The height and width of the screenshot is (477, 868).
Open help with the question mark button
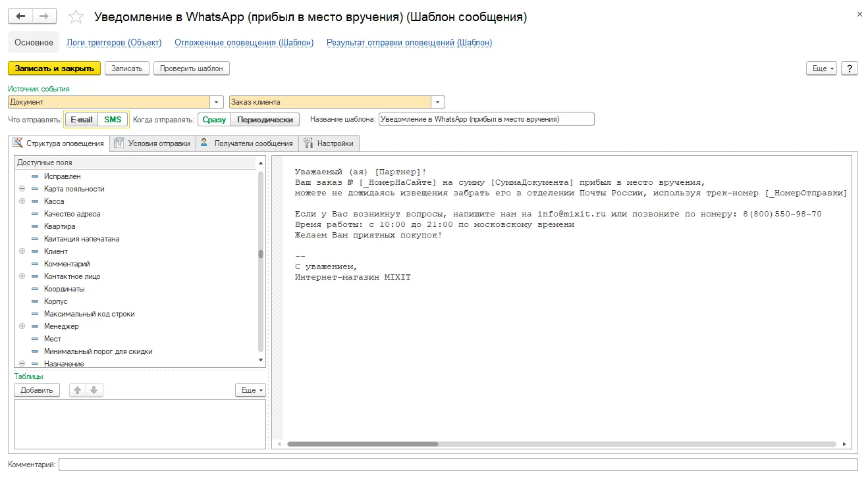coord(850,68)
